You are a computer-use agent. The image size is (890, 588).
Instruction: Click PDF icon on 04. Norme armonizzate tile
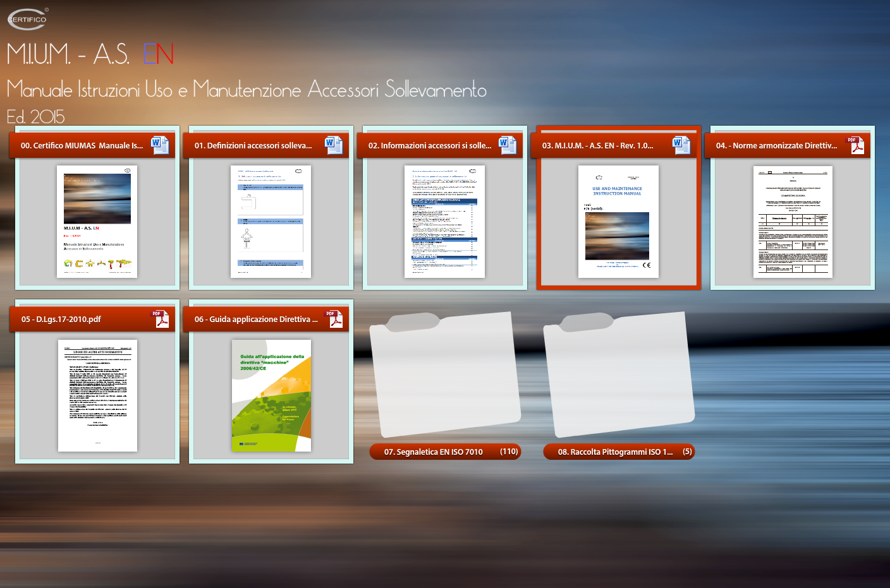855,145
